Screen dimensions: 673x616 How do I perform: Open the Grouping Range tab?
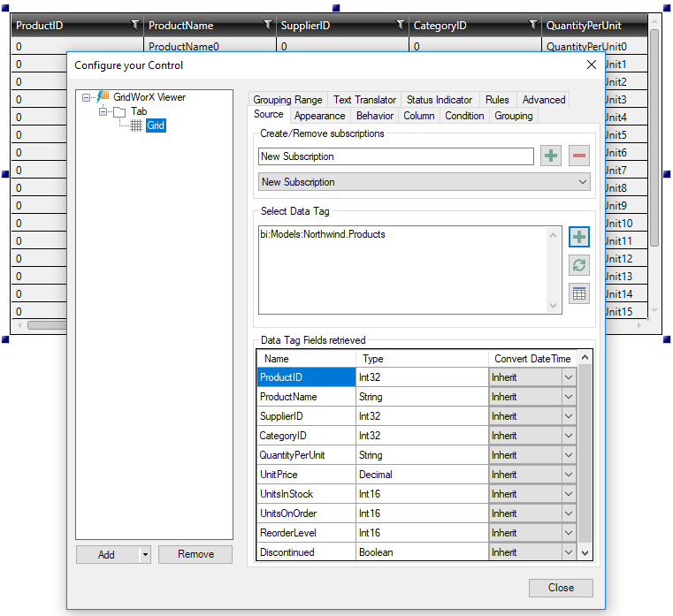click(287, 100)
